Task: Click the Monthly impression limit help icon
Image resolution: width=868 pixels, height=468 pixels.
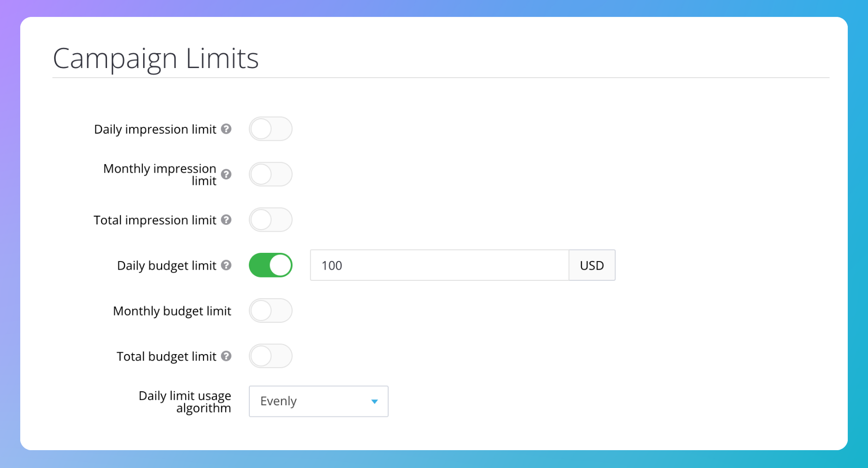Action: coord(226,174)
